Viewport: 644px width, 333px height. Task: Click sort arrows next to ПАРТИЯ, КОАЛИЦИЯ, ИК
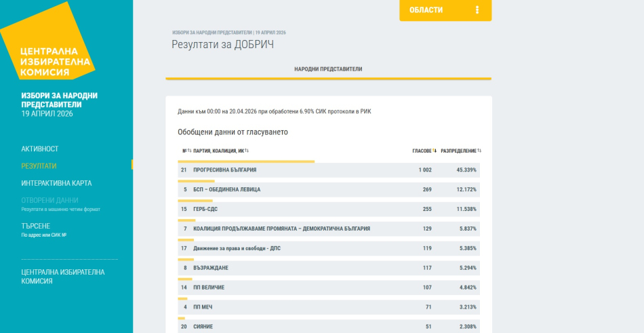point(247,151)
